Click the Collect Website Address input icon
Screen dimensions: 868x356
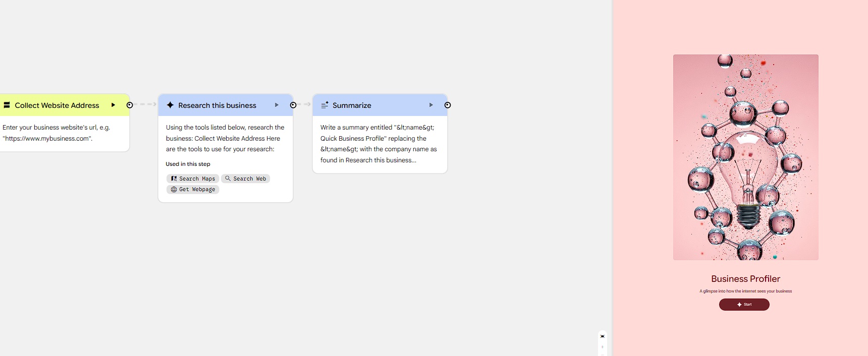pos(7,105)
